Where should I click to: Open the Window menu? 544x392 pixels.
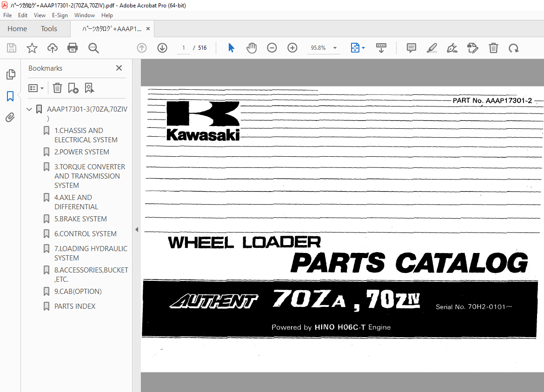click(x=84, y=15)
